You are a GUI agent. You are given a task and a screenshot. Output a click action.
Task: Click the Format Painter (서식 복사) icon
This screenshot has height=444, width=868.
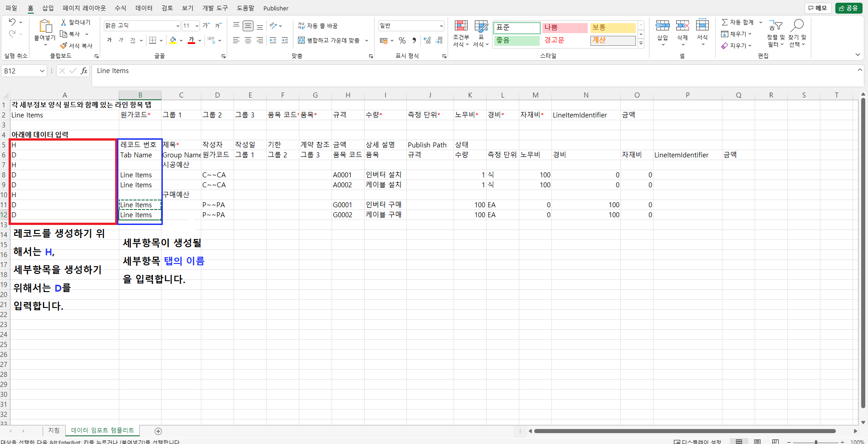[64, 46]
